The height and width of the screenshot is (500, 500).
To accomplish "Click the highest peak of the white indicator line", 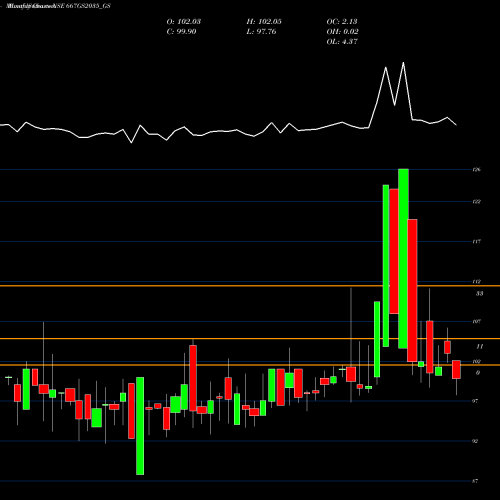I will click(403, 63).
